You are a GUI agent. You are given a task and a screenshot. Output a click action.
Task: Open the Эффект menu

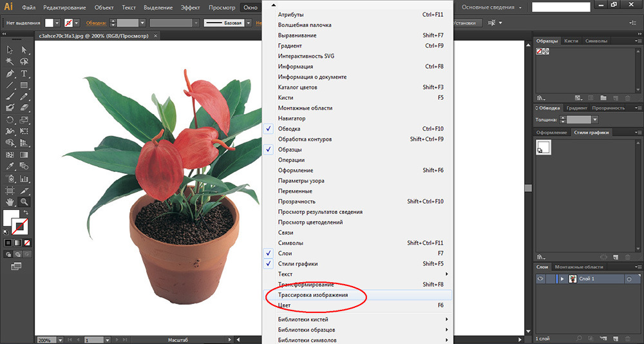pyautogui.click(x=190, y=8)
